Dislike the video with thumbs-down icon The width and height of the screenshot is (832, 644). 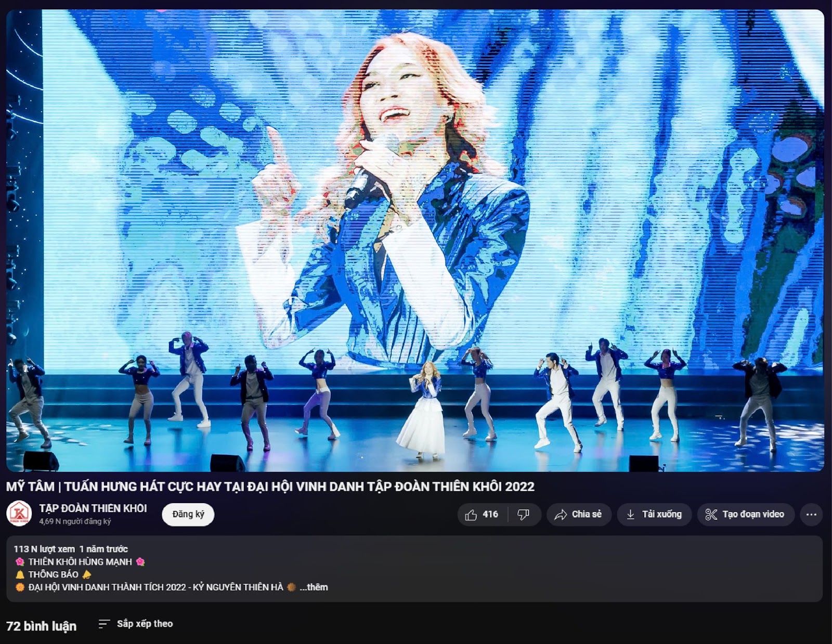pos(524,515)
